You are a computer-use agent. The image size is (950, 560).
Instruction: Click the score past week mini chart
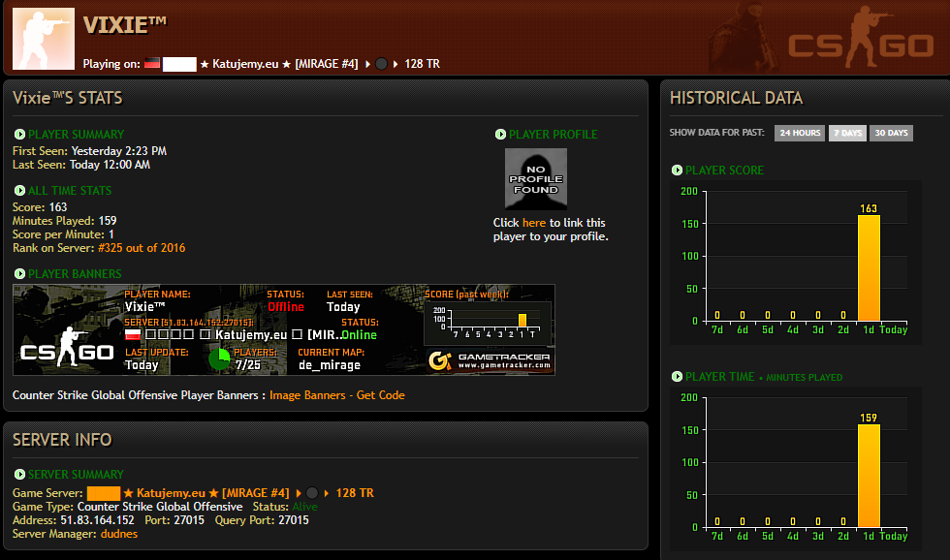coord(487,322)
